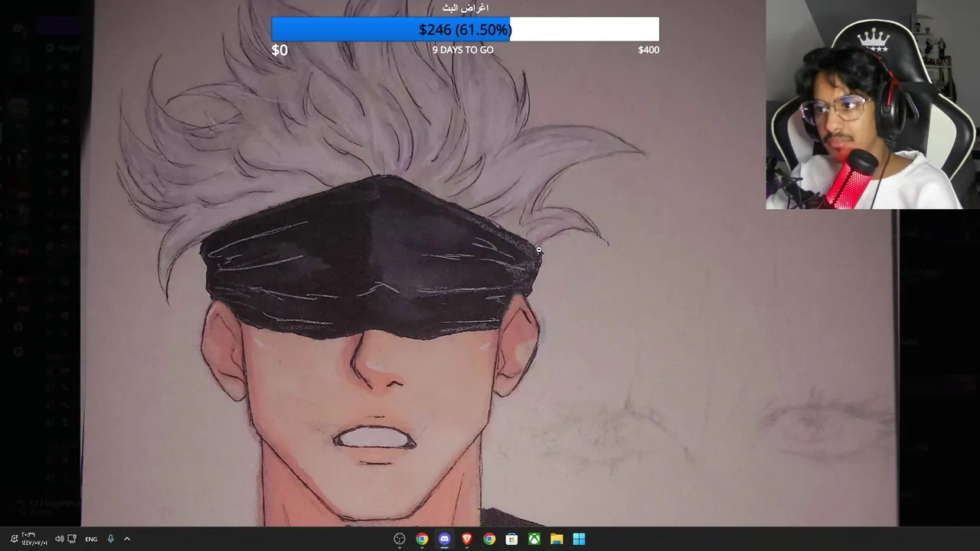Open volume control from the speaker icon
Viewport: 980px width, 551px height.
point(60,539)
